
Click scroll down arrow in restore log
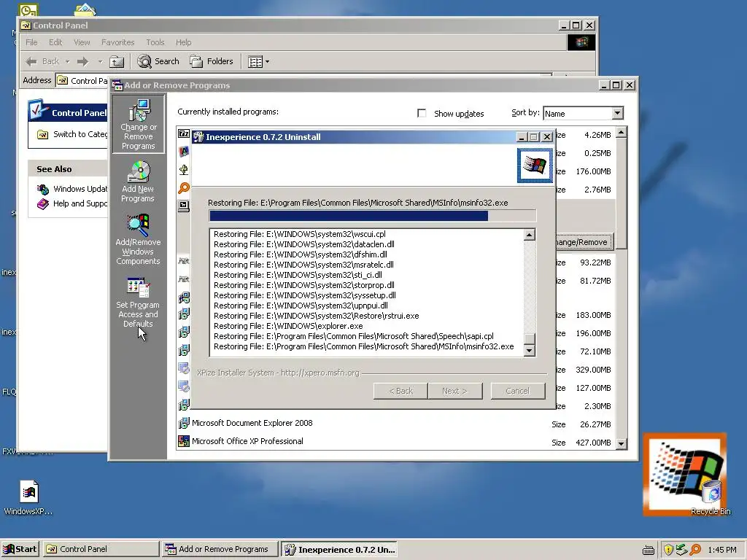(529, 351)
